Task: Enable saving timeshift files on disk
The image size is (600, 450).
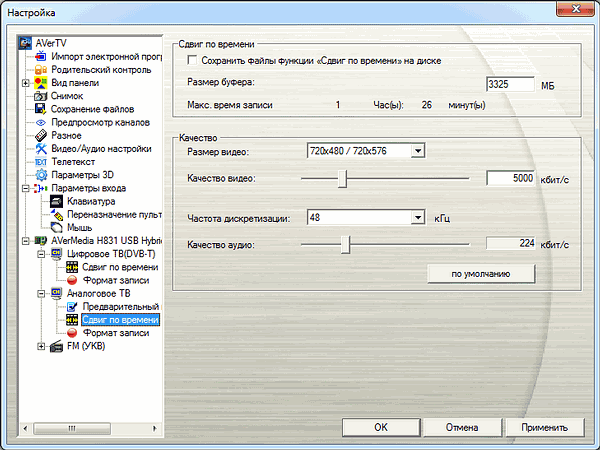Action: [192, 60]
